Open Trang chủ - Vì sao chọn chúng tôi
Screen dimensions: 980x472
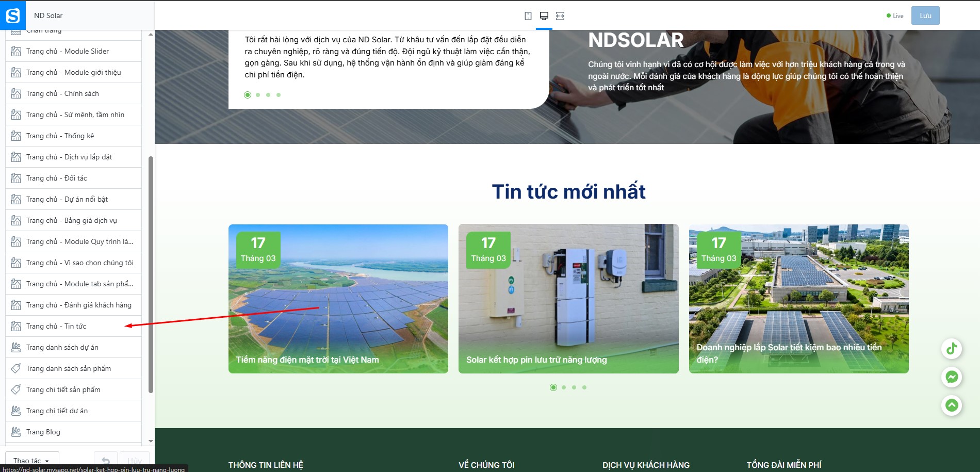coord(73,263)
